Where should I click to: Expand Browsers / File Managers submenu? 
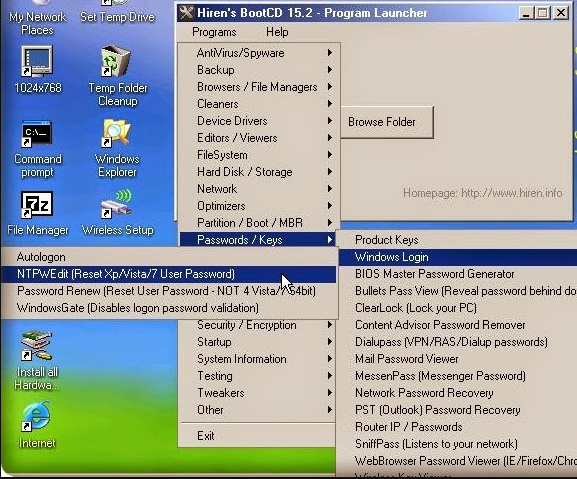tap(259, 87)
